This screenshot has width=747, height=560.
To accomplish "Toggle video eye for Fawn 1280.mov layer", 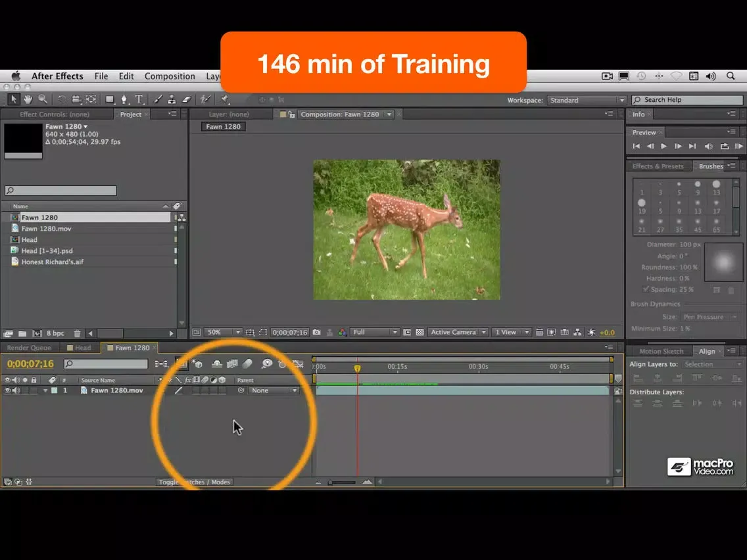I will tap(7, 390).
